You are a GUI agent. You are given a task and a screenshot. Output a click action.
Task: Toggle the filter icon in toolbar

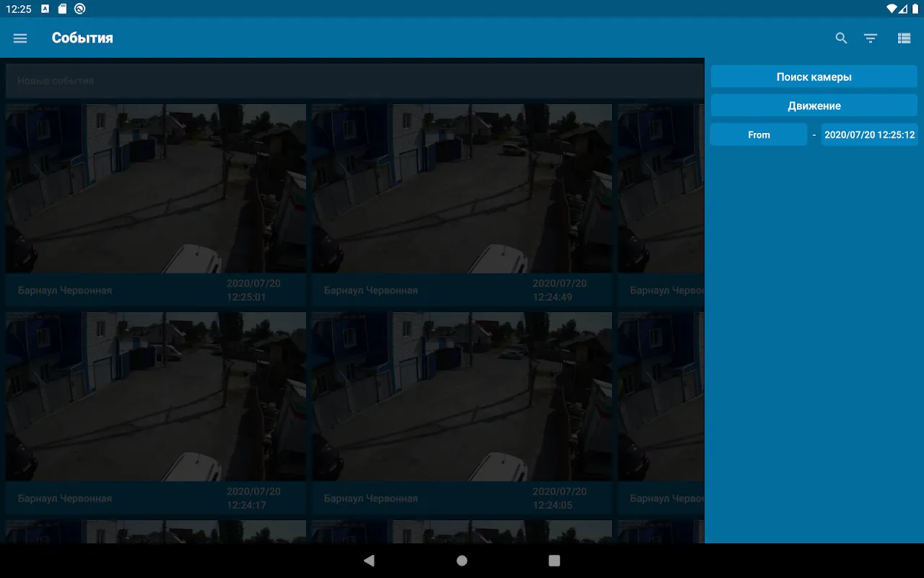tap(871, 38)
